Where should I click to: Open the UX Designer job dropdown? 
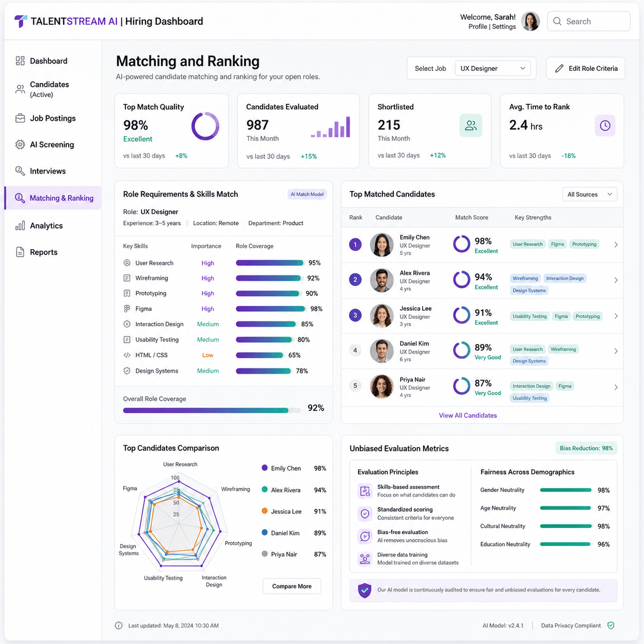click(493, 68)
